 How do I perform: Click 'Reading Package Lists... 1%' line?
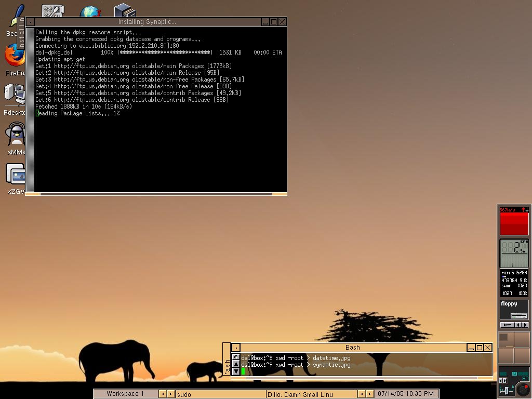click(78, 113)
